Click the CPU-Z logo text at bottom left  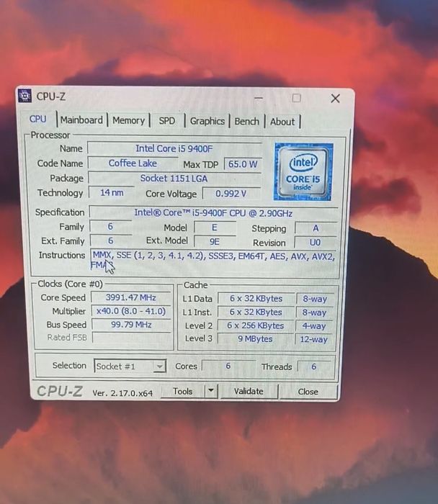click(x=60, y=391)
